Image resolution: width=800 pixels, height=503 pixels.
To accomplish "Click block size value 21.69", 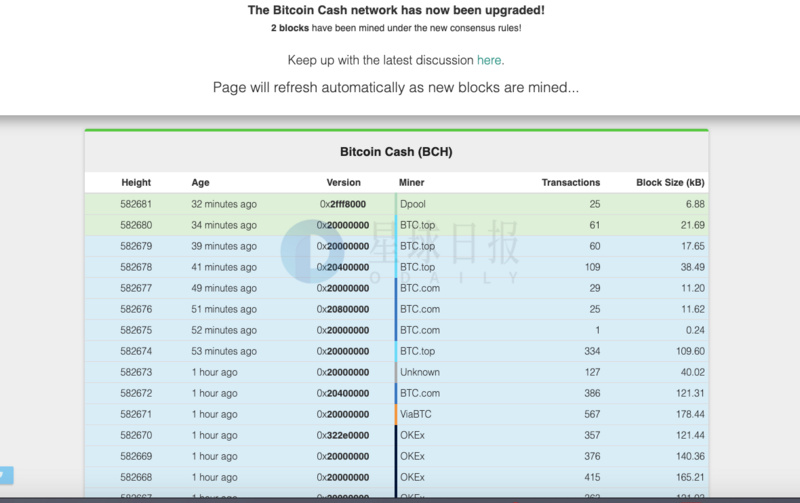I will (x=692, y=225).
